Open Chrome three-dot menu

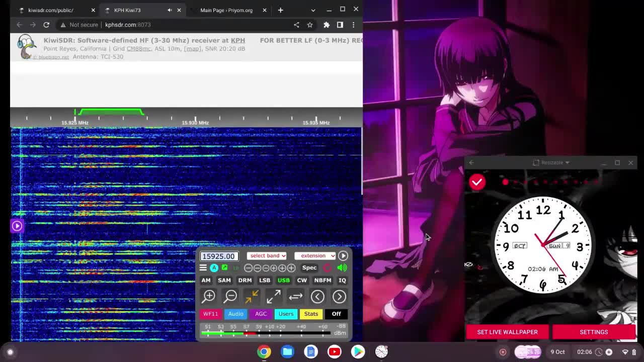(x=353, y=25)
